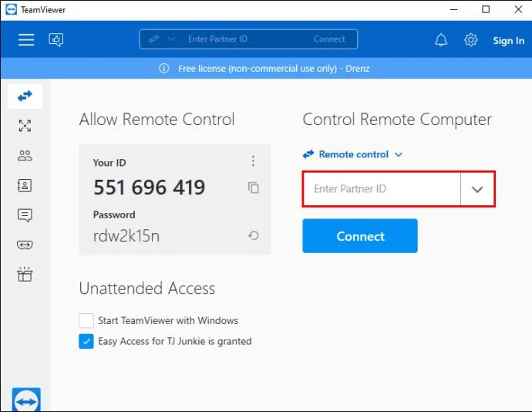Copy Your ID with the copy icon
Image resolution: width=532 pixels, height=412 pixels.
[254, 187]
